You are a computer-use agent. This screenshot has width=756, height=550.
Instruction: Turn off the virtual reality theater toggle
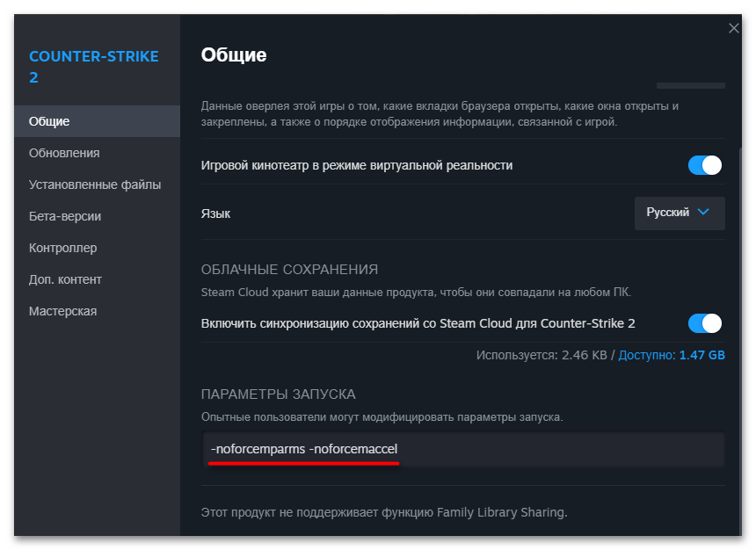coord(704,164)
